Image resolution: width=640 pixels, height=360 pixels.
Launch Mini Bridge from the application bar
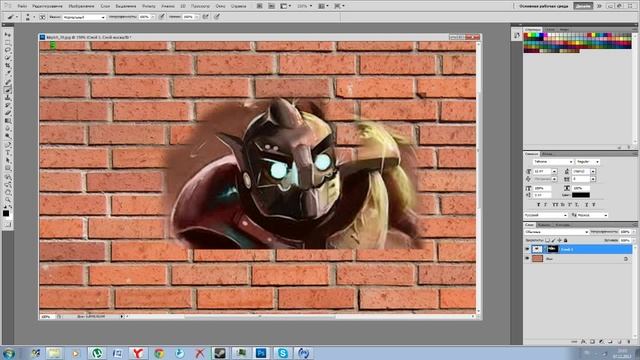[x=271, y=6]
